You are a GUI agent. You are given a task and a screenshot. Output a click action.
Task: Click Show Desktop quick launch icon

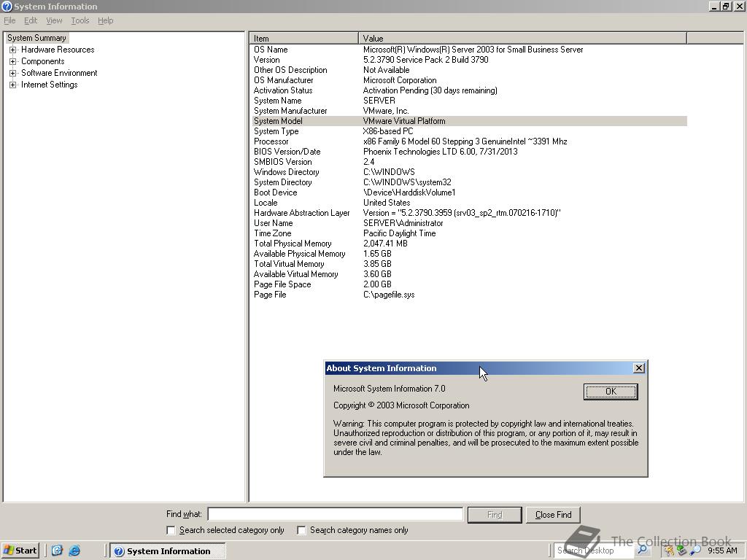point(57,551)
